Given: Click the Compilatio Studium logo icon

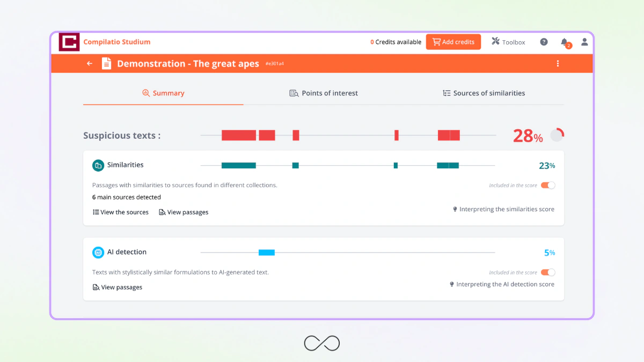Looking at the screenshot, I should tap(69, 42).
